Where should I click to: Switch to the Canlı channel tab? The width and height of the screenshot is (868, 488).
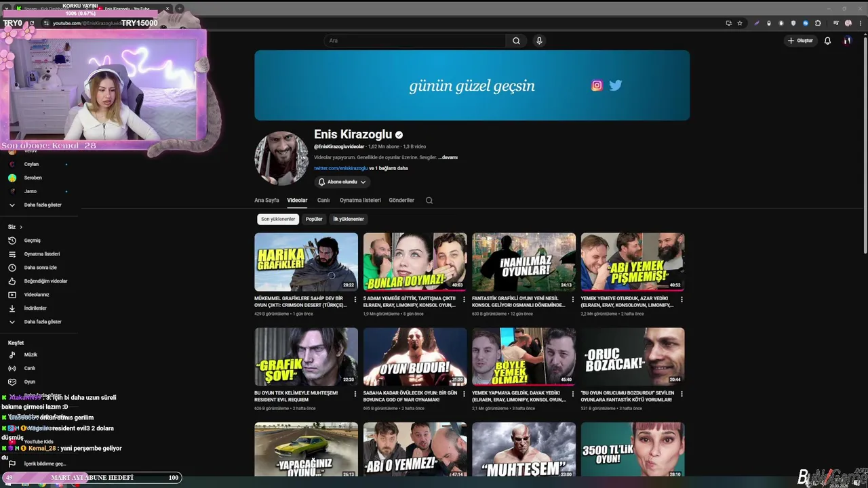pos(323,201)
